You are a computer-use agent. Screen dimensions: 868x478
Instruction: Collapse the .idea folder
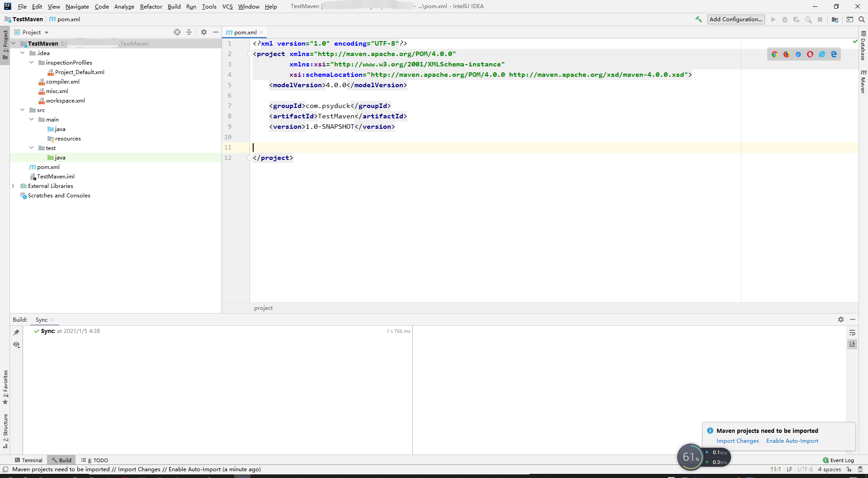coord(23,53)
